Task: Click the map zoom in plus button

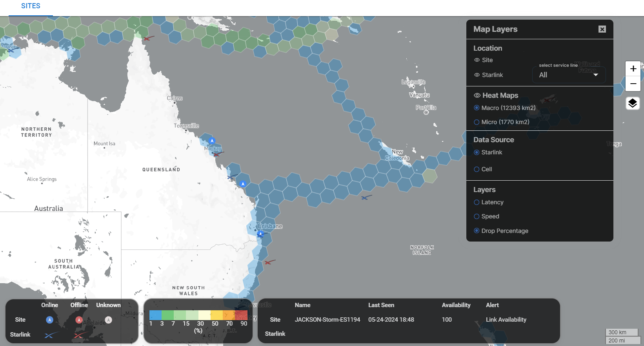Action: [x=633, y=69]
